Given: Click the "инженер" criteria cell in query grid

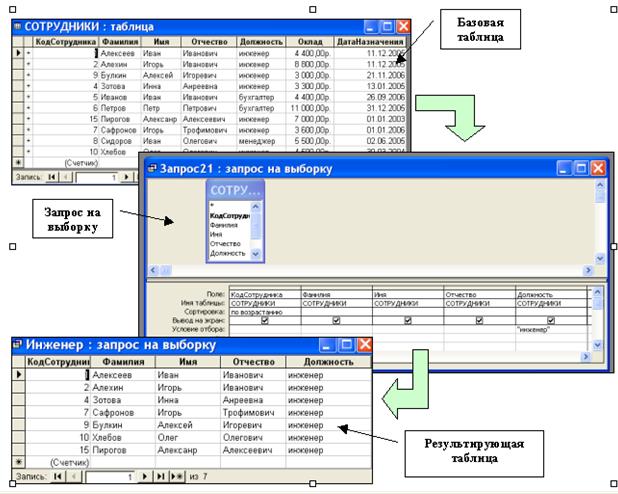Looking at the screenshot, I should tap(551, 329).
